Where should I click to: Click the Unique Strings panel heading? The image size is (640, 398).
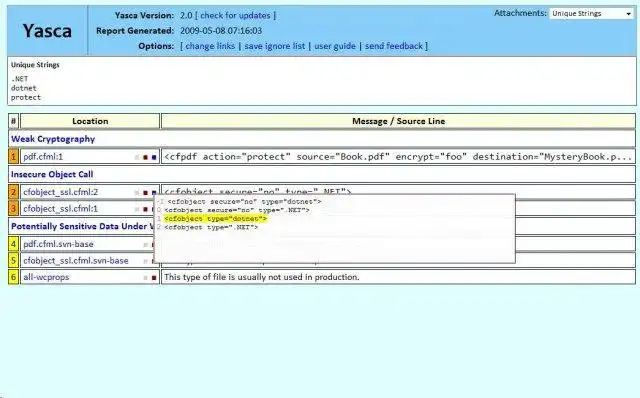[35, 65]
